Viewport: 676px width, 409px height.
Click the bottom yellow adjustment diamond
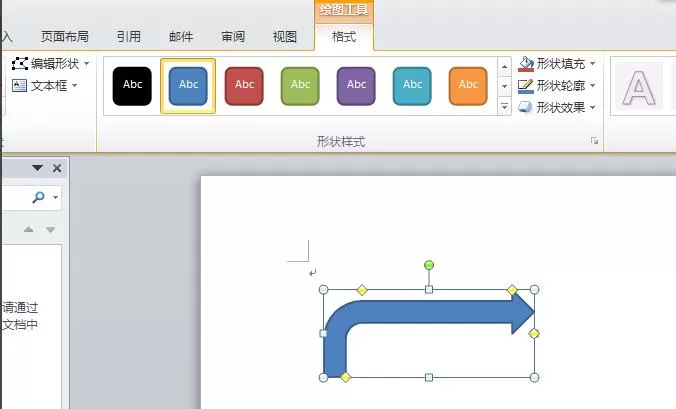pyautogui.click(x=346, y=378)
